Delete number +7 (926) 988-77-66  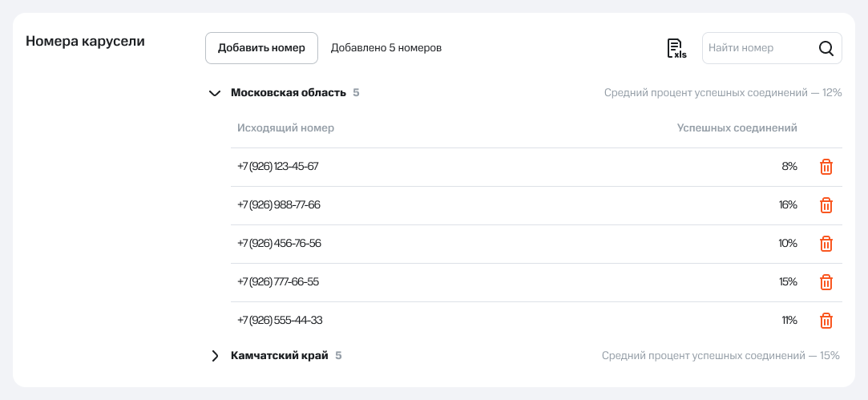point(826,205)
